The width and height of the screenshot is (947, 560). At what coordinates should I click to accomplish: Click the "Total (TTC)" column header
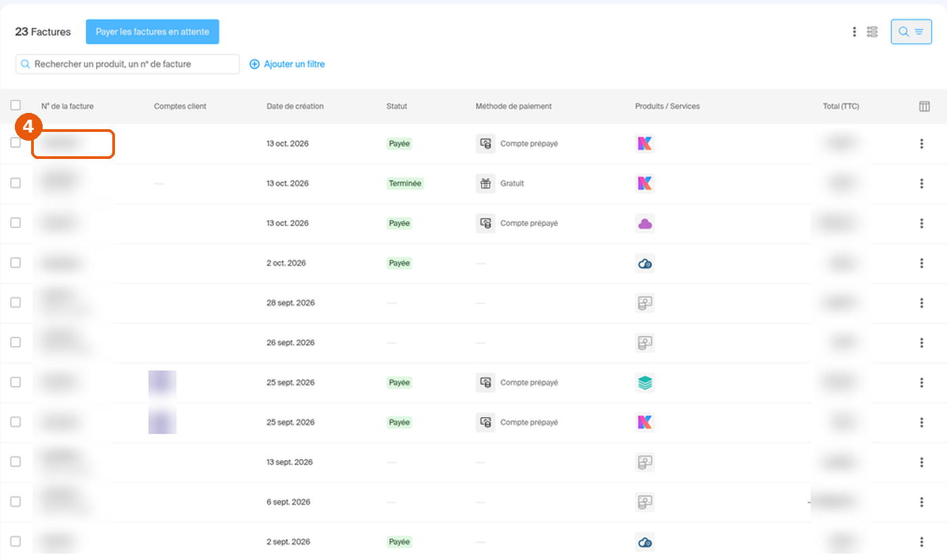click(841, 106)
